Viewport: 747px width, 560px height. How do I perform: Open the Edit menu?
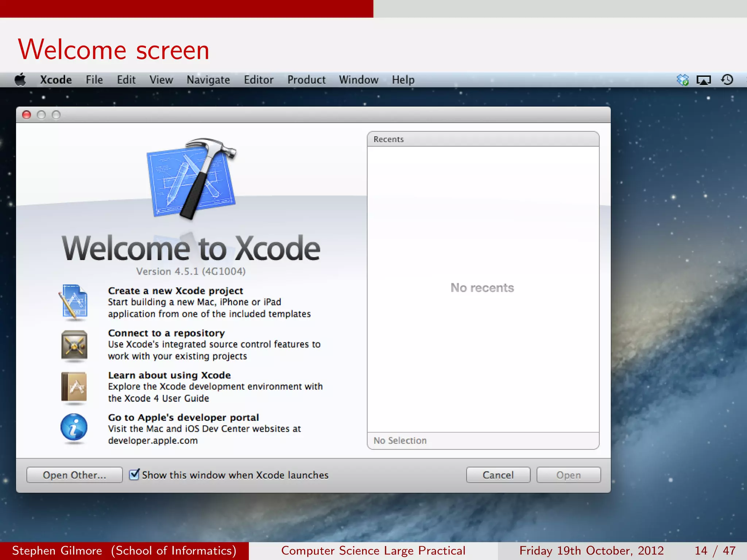[126, 80]
